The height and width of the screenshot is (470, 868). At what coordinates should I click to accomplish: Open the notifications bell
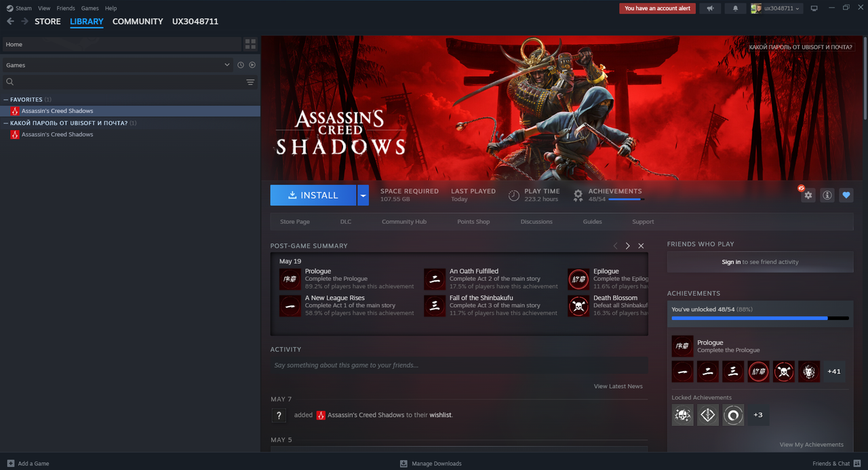point(735,8)
